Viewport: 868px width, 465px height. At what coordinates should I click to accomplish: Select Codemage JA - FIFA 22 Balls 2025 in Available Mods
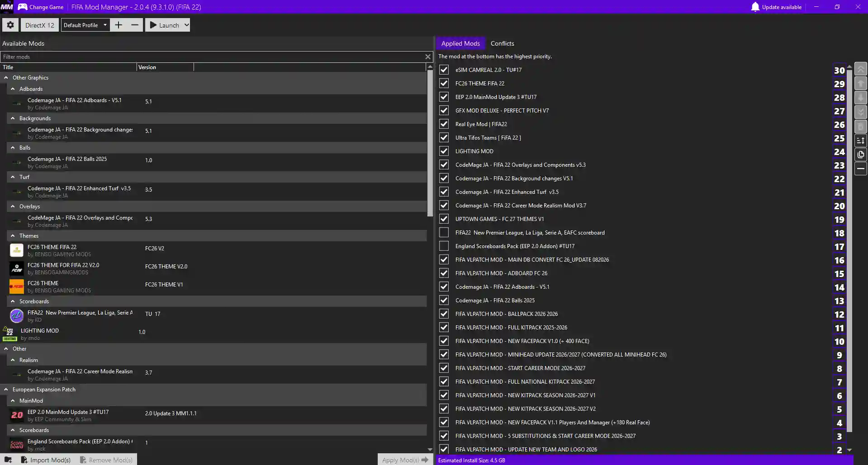[x=217, y=162]
